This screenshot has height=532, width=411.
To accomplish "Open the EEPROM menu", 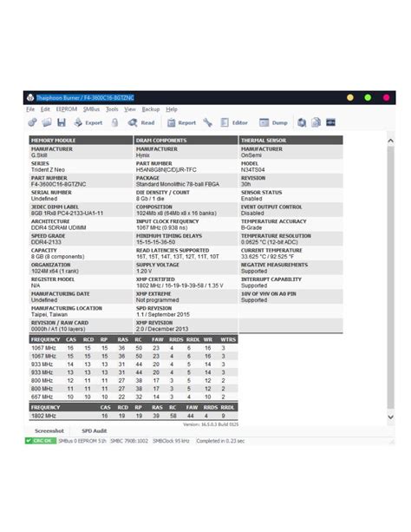I will (67, 109).
